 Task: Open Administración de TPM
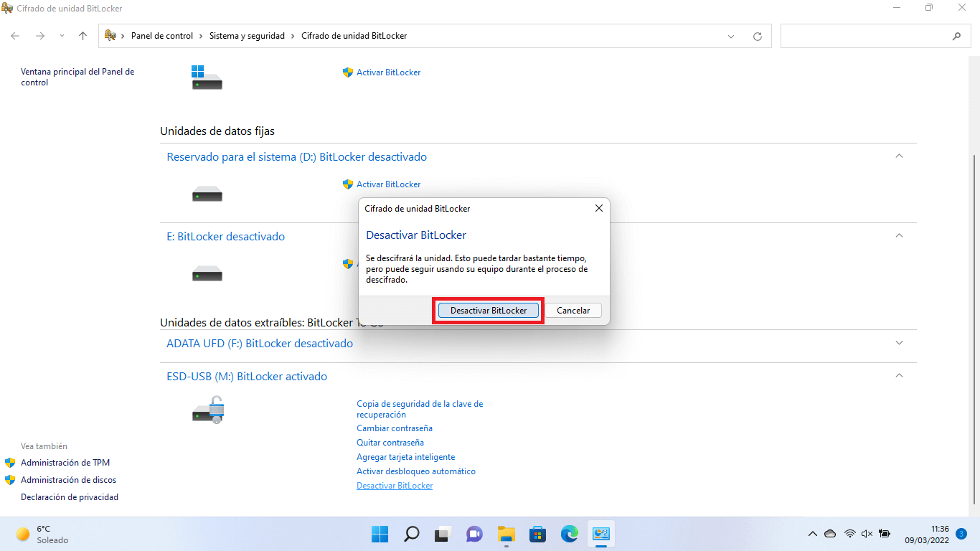[x=65, y=463]
